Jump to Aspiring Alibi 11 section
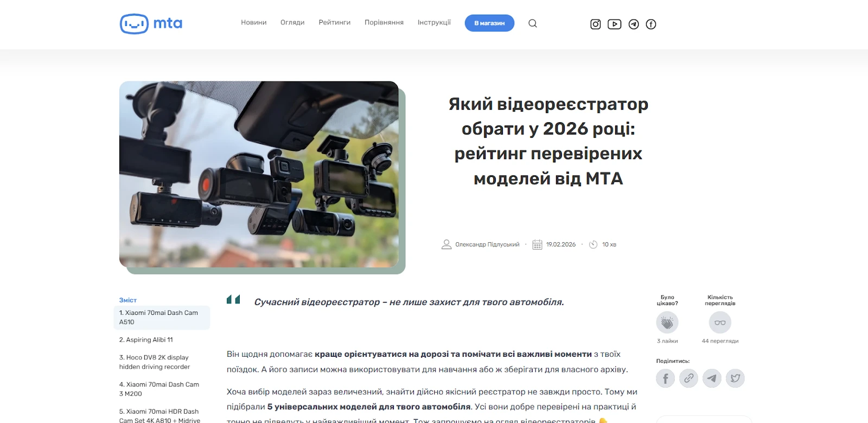The image size is (868, 423). pos(146,340)
